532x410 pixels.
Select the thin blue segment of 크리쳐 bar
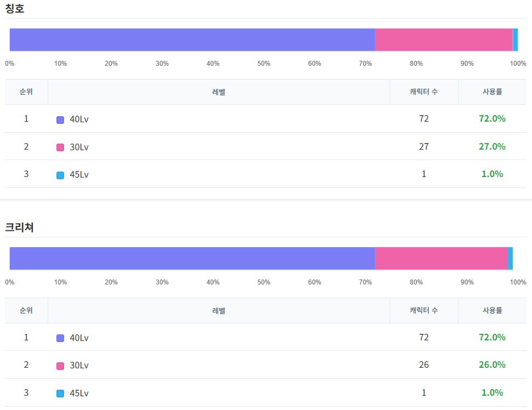511,258
